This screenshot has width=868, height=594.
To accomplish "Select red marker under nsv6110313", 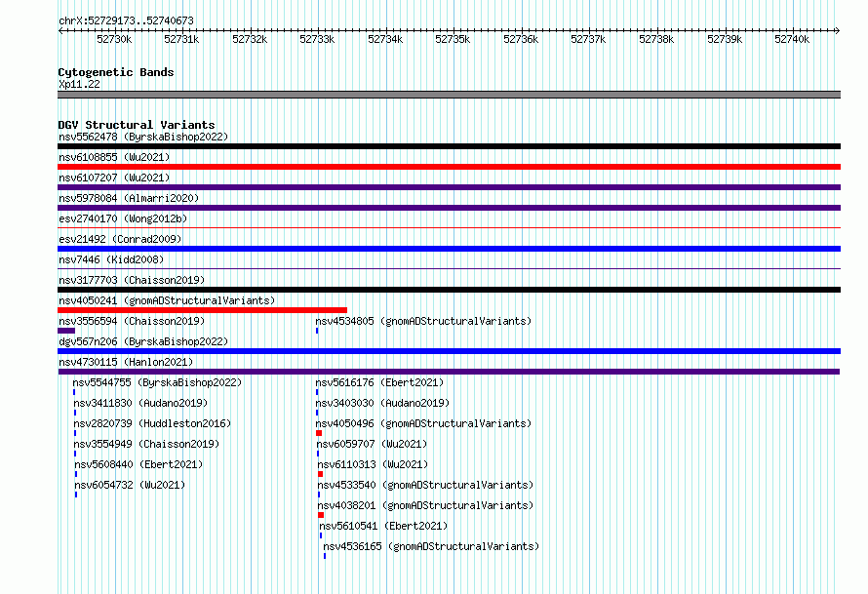I will coord(321,474).
